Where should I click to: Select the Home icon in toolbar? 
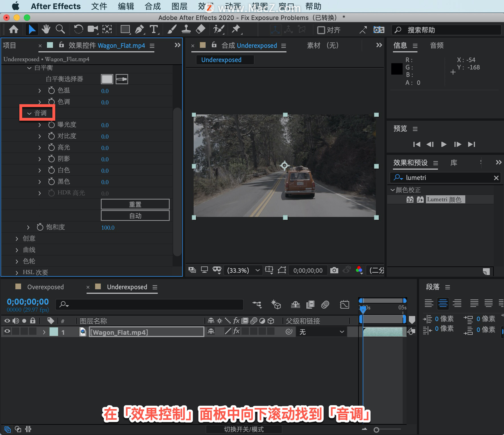click(x=14, y=29)
